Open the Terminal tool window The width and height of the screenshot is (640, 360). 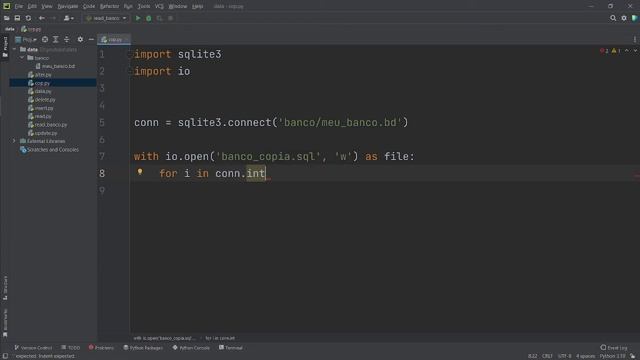231,348
